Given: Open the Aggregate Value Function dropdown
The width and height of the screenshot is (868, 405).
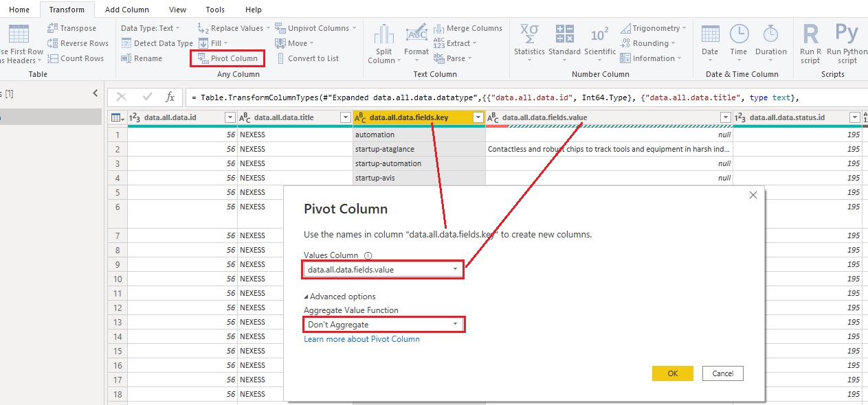Looking at the screenshot, I should 383,325.
